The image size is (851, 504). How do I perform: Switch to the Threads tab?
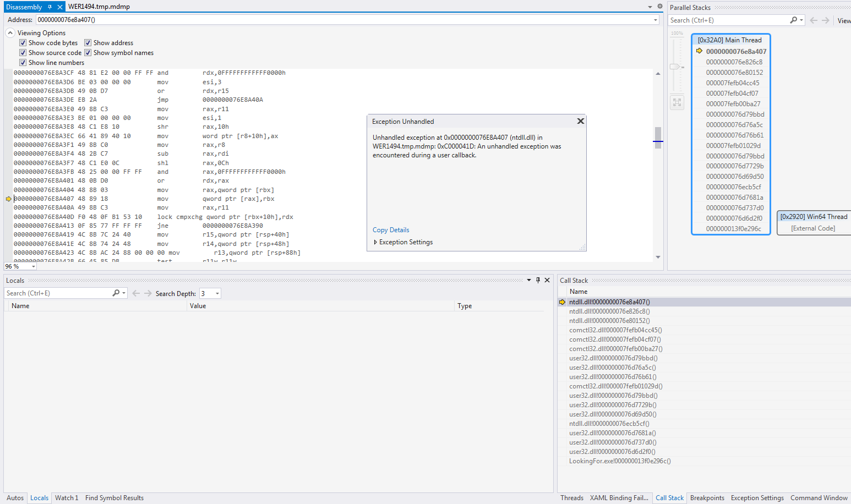572,498
